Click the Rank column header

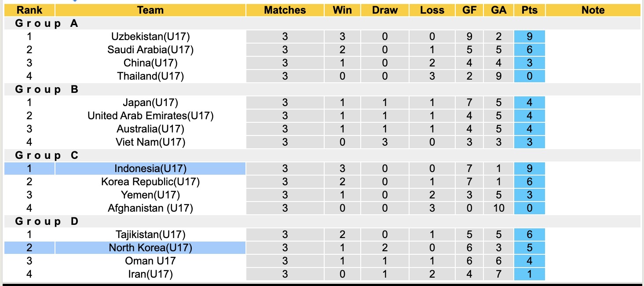click(29, 10)
